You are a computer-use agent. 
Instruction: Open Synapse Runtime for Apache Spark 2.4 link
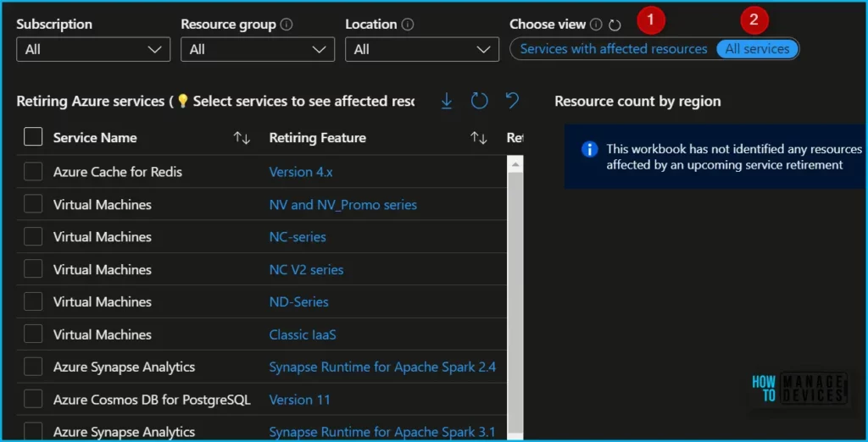(x=382, y=366)
